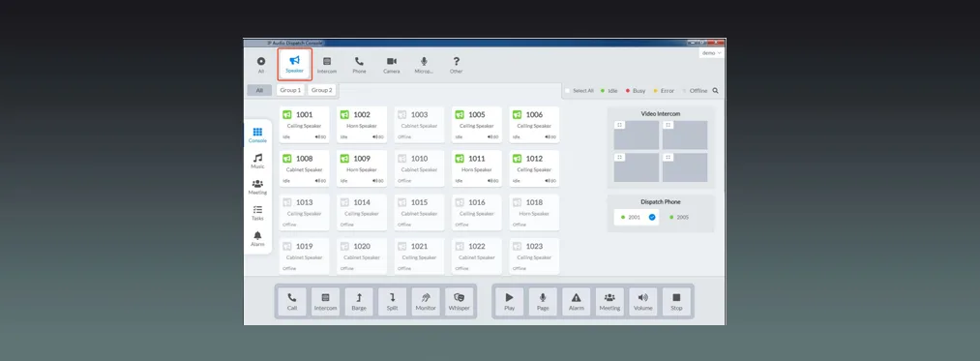Image resolution: width=980 pixels, height=361 pixels.
Task: Click the Error status legend
Action: click(x=664, y=91)
